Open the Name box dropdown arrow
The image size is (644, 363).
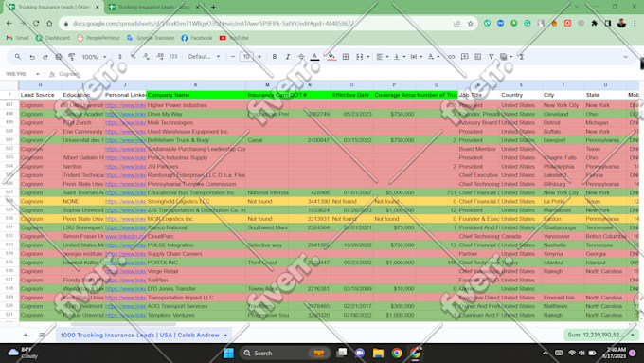[x=37, y=74]
